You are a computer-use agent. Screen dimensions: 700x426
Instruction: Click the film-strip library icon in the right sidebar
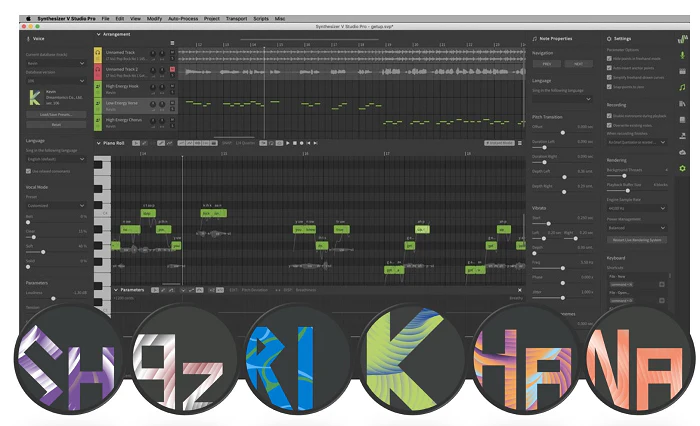click(x=682, y=71)
